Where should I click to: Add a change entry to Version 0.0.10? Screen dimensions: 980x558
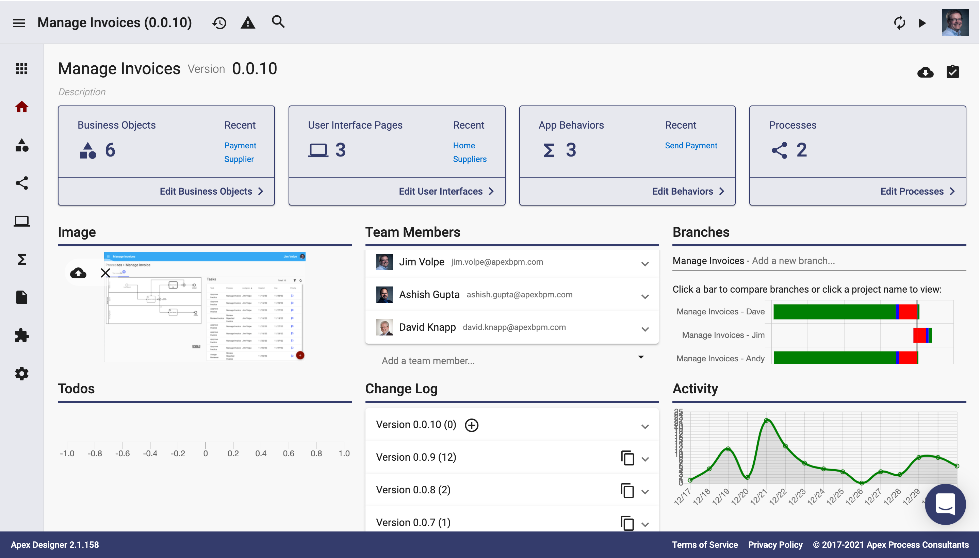471,425
